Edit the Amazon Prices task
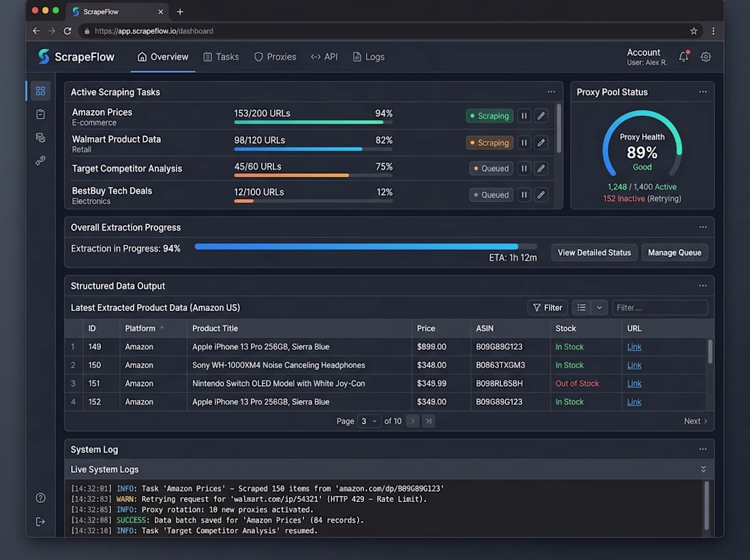 click(541, 116)
